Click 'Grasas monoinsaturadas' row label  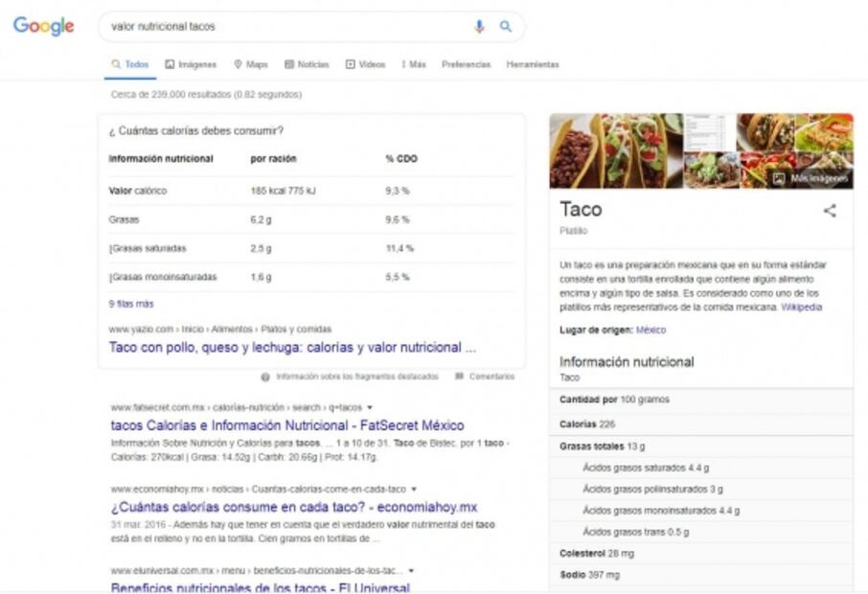(163, 277)
